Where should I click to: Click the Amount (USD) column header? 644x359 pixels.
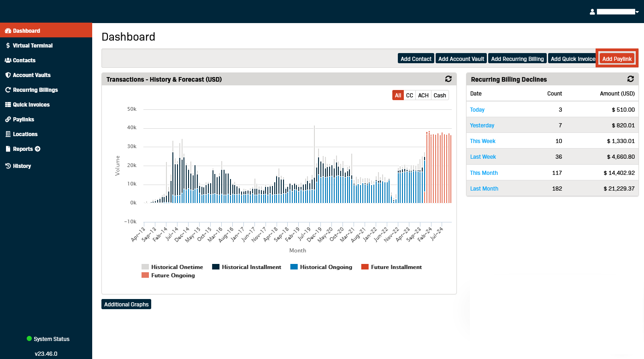(617, 94)
